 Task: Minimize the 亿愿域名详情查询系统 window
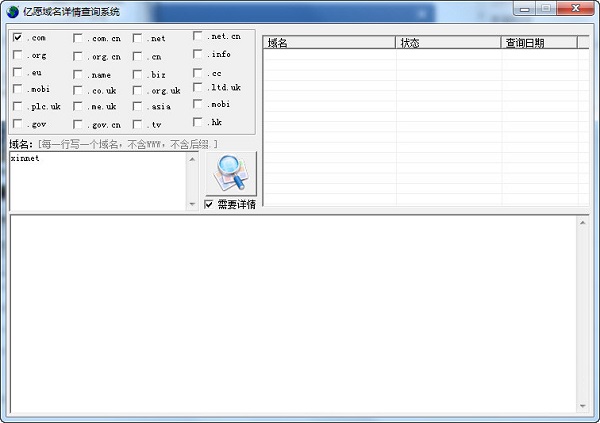click(525, 8)
